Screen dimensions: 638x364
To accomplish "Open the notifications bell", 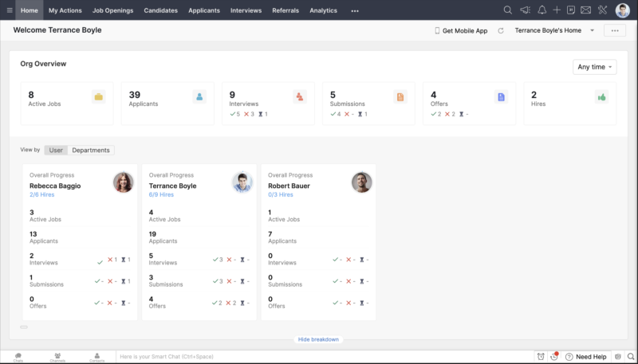I will 542,10.
